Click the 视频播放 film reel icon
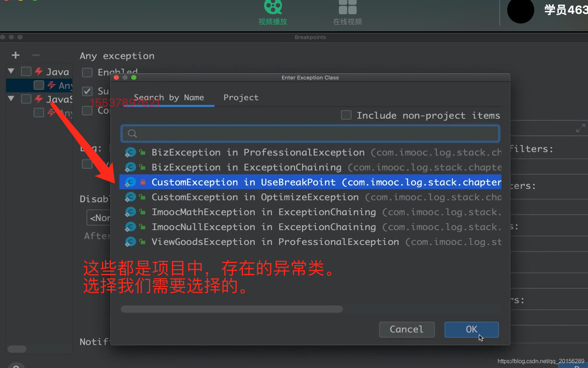Viewport: 588px width, 368px height. [x=273, y=6]
